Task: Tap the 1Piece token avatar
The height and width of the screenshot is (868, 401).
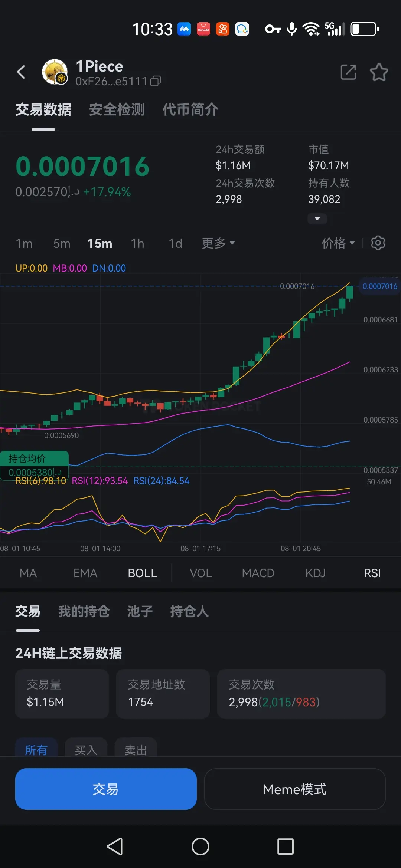Action: pyautogui.click(x=55, y=72)
